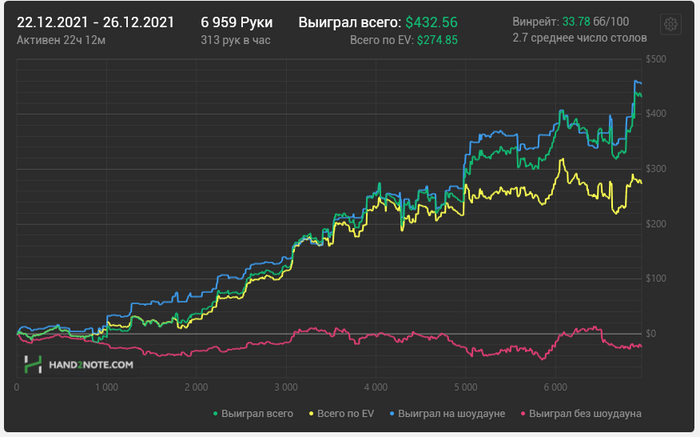Click '2.7 среднее число столов' text

pyautogui.click(x=579, y=38)
